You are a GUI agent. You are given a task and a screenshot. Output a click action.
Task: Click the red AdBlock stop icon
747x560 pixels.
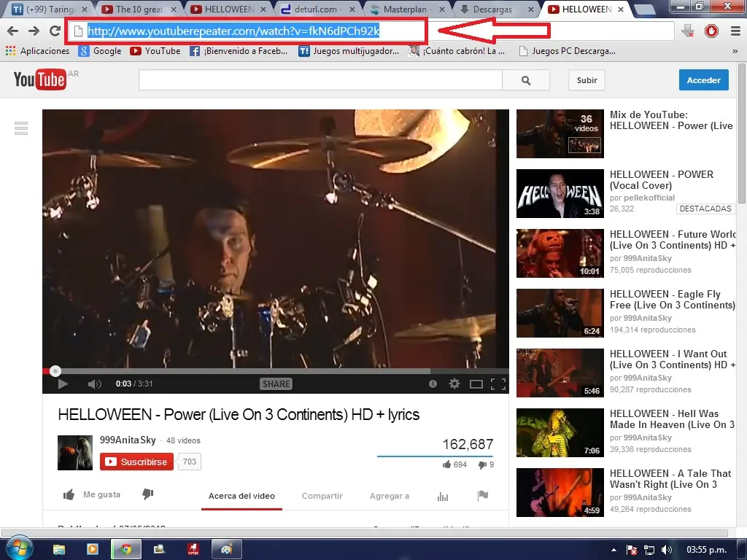[x=711, y=31]
